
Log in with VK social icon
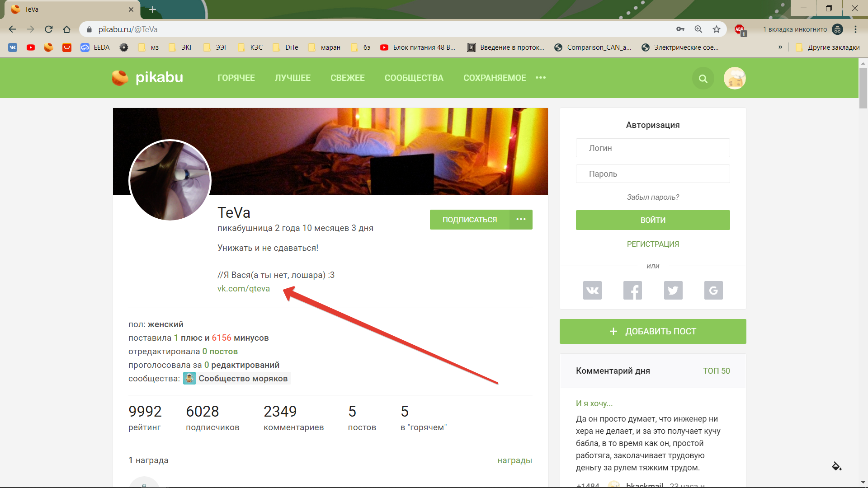point(592,290)
